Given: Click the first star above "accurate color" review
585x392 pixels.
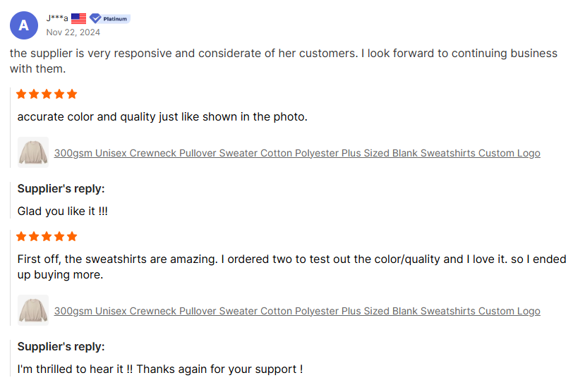Looking at the screenshot, I should click(21, 94).
